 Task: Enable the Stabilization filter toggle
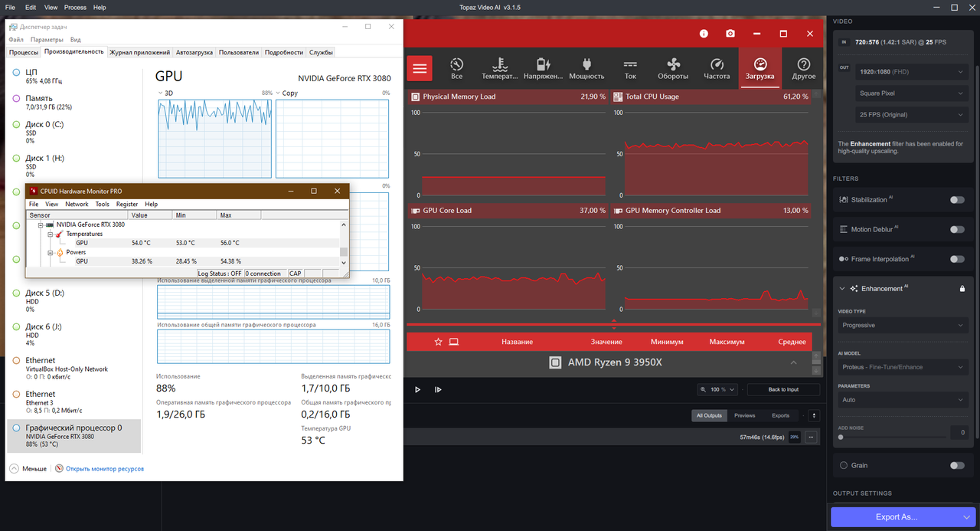[957, 200]
